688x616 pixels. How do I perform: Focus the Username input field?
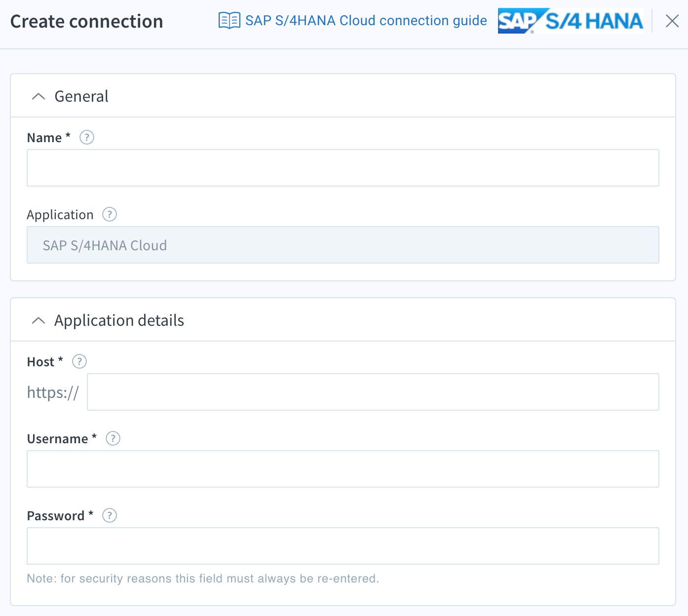pos(343,469)
